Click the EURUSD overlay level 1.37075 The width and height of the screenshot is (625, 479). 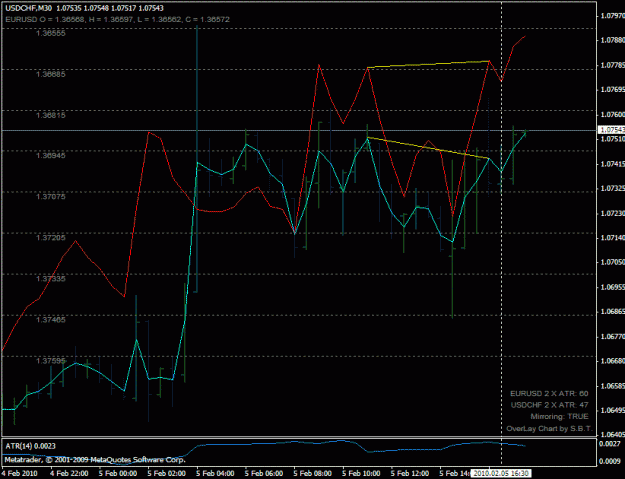coord(51,196)
